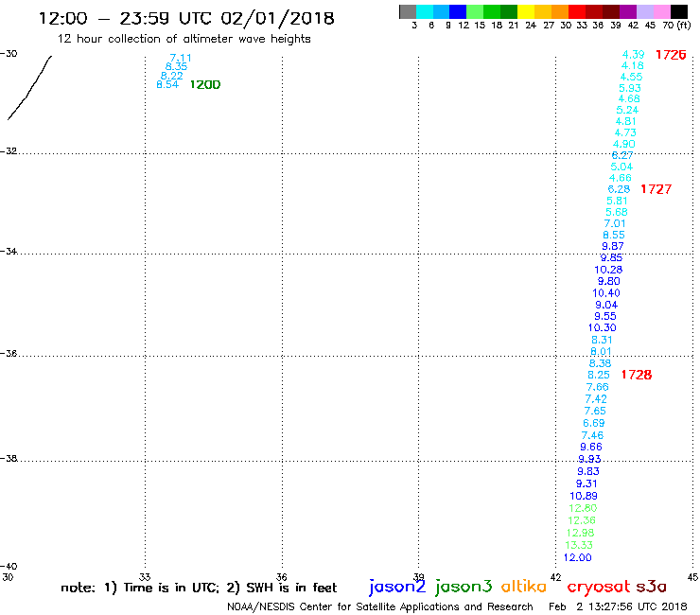Screen dimensions: 700x615
Task: Click the wave height value 7.01
Action: tap(615, 223)
